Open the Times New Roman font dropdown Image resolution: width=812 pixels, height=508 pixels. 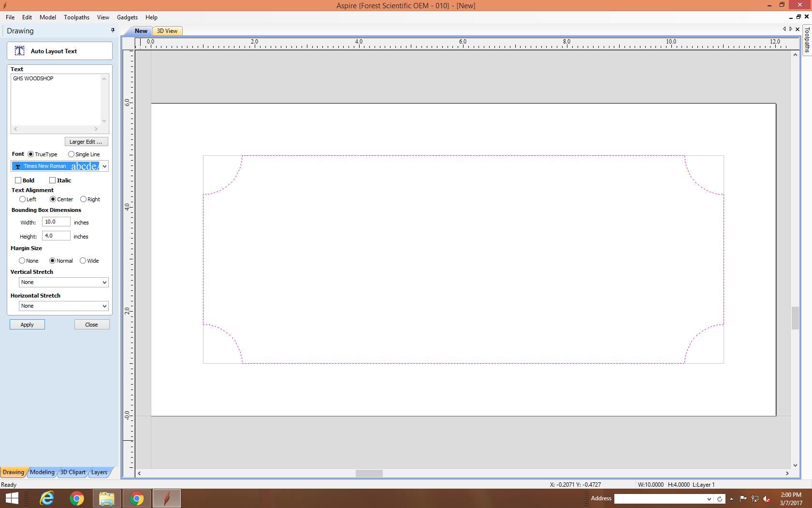(x=104, y=166)
